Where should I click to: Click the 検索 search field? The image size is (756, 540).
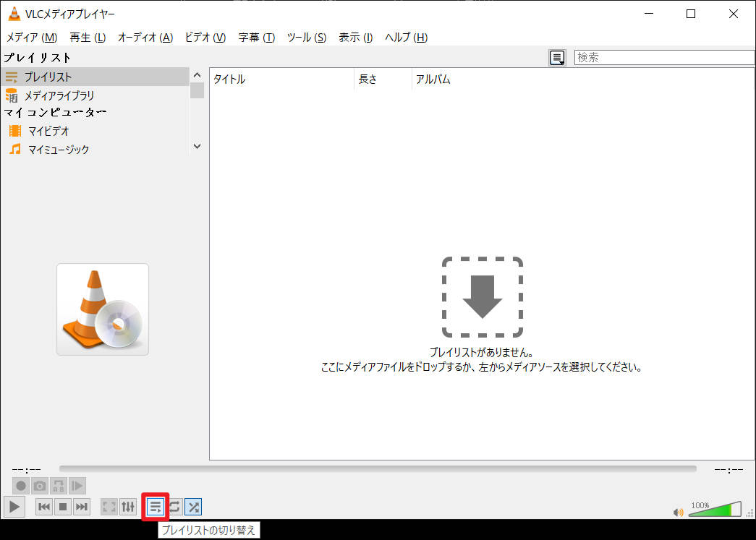664,57
